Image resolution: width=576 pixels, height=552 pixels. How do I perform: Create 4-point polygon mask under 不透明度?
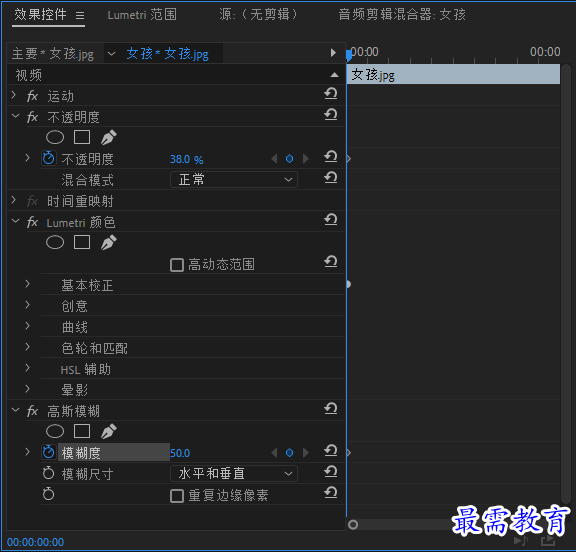(82, 137)
